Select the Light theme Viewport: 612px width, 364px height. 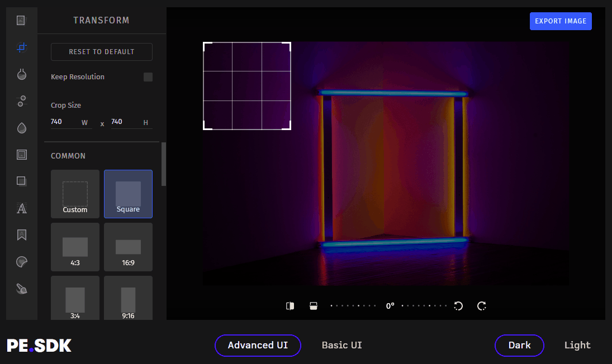click(577, 345)
